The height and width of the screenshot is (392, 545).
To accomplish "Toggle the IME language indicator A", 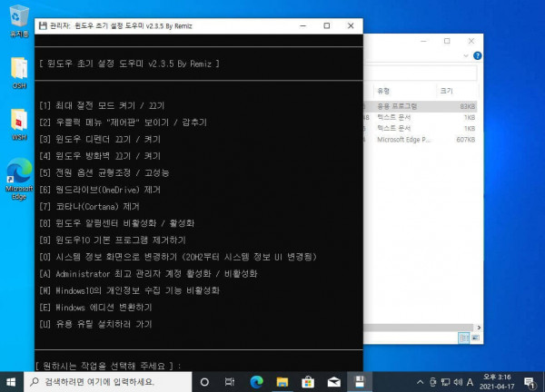I will (470, 382).
